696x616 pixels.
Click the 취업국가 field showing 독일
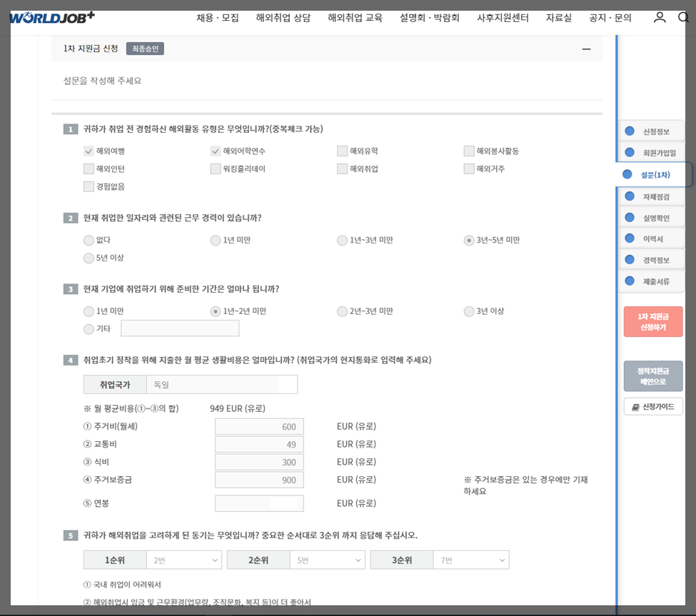pos(222,384)
